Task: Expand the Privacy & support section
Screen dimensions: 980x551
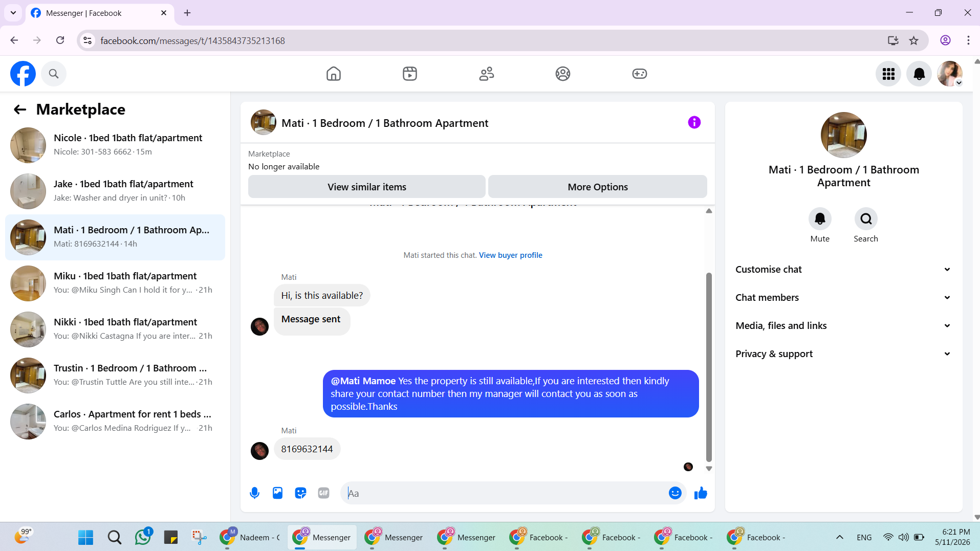Action: pyautogui.click(x=843, y=354)
